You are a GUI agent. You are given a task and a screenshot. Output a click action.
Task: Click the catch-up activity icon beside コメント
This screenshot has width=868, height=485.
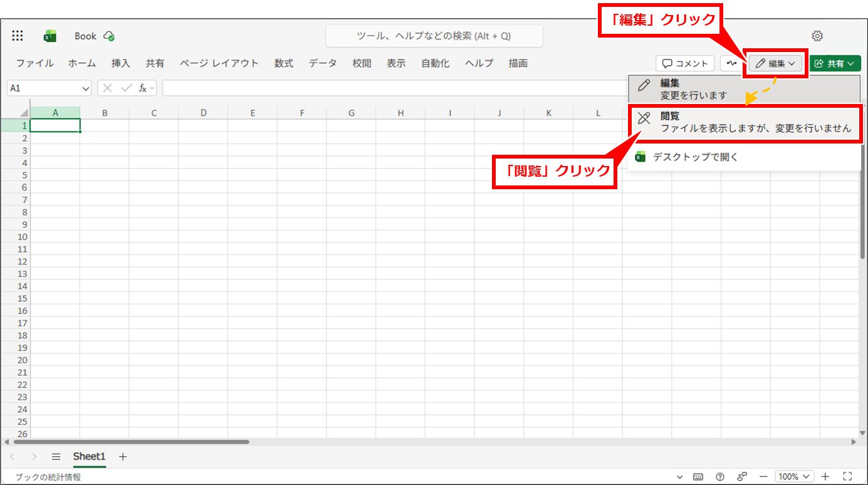(729, 63)
